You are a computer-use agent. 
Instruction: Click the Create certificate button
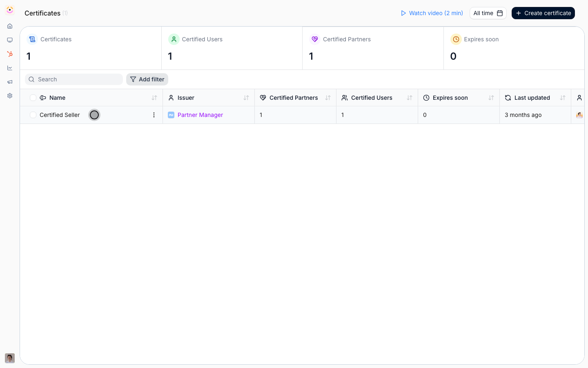(543, 13)
